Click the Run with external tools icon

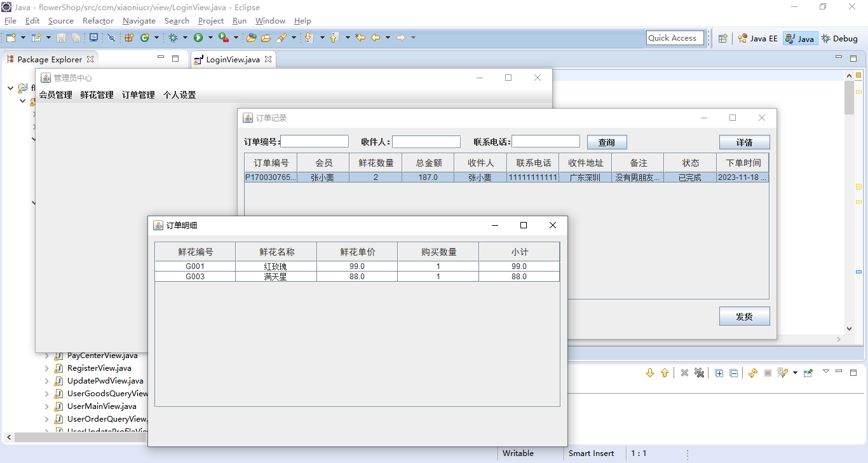223,38
